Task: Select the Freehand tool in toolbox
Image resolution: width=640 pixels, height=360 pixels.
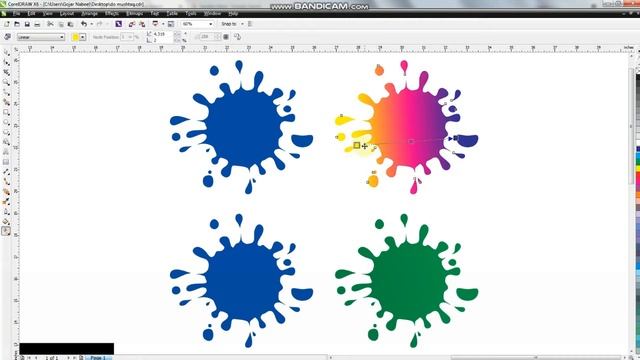Action: (6, 92)
